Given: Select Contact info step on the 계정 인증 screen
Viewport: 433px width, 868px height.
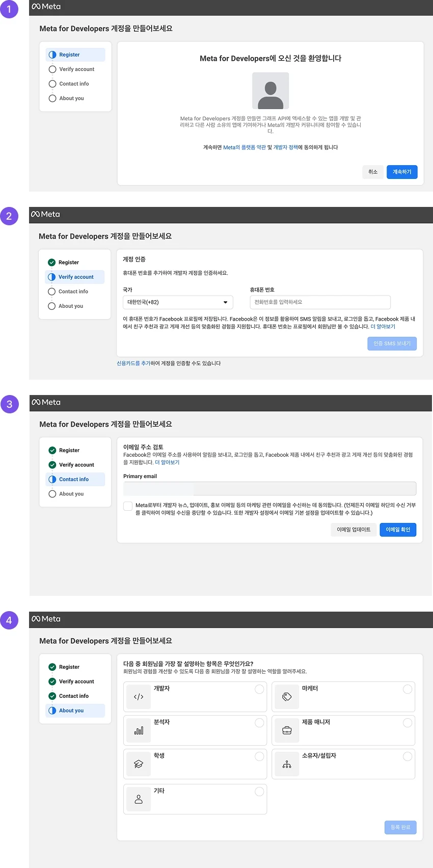Looking at the screenshot, I should coord(74,292).
